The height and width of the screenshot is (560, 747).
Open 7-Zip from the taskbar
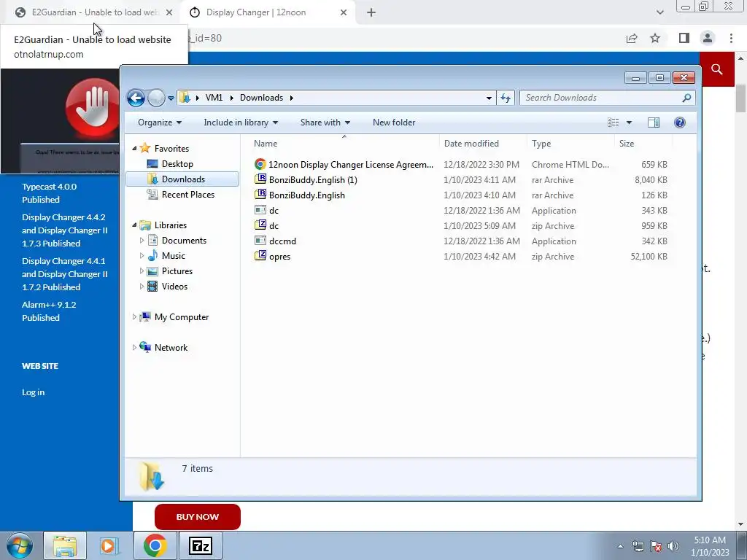200,545
